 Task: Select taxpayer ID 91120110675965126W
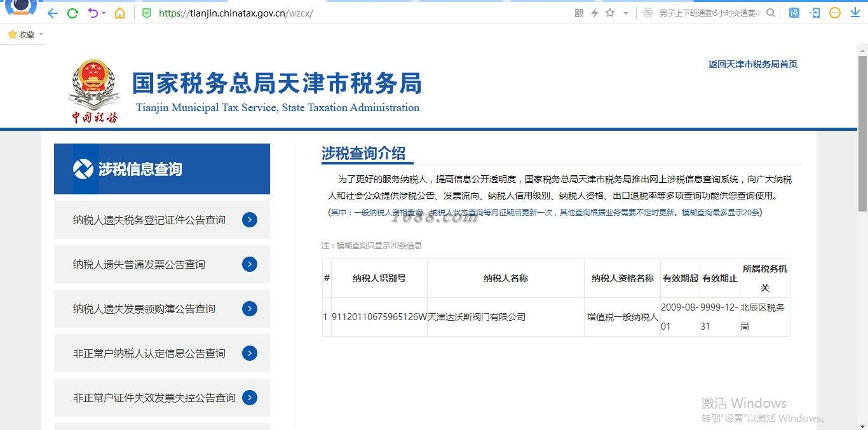379,317
